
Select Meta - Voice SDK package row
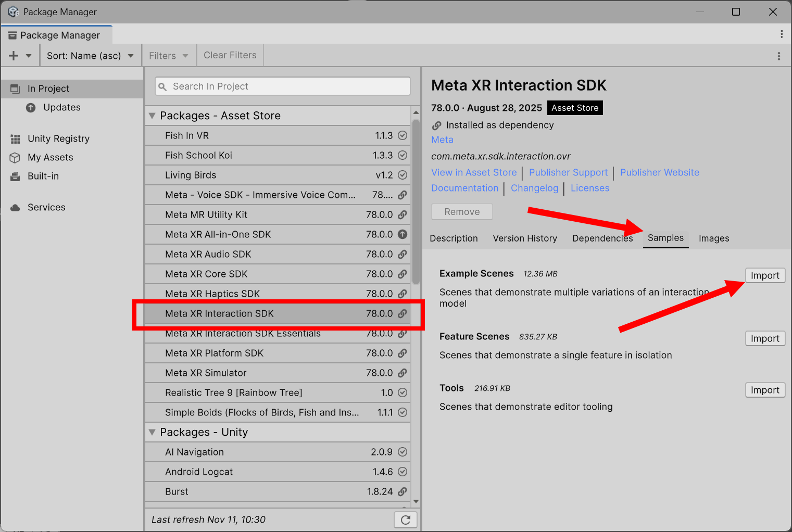coord(278,195)
